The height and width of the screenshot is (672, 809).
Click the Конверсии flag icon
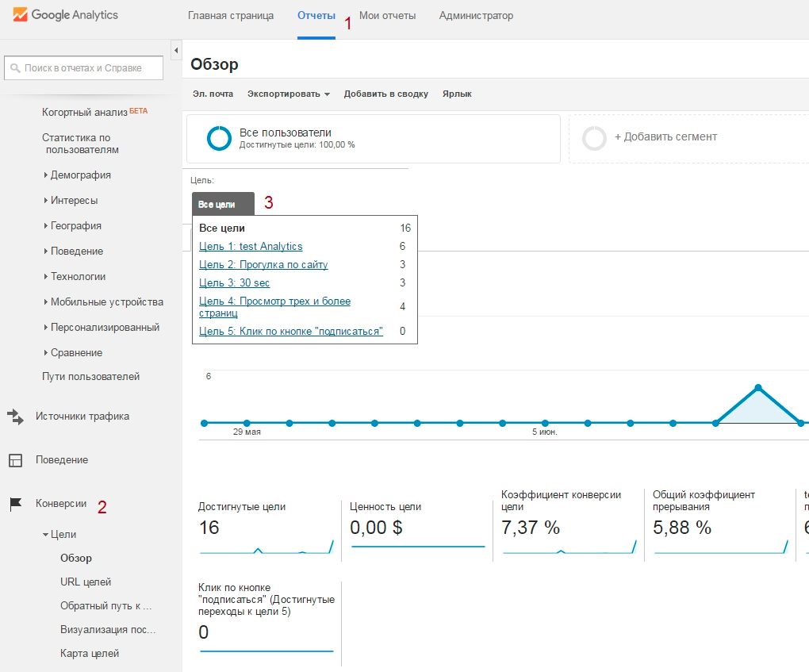pyautogui.click(x=15, y=504)
